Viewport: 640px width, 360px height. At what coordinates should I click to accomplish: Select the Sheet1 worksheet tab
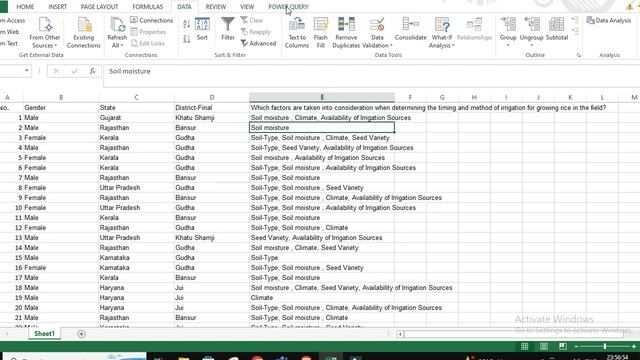click(44, 334)
